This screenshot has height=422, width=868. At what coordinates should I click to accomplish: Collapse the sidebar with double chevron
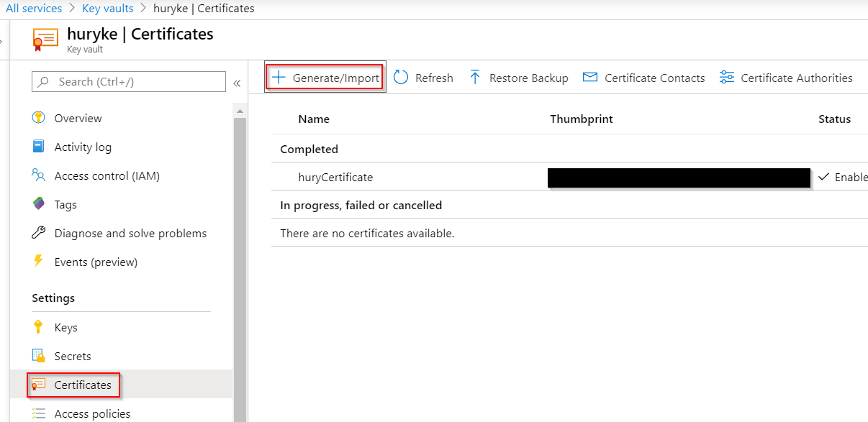tap(237, 83)
